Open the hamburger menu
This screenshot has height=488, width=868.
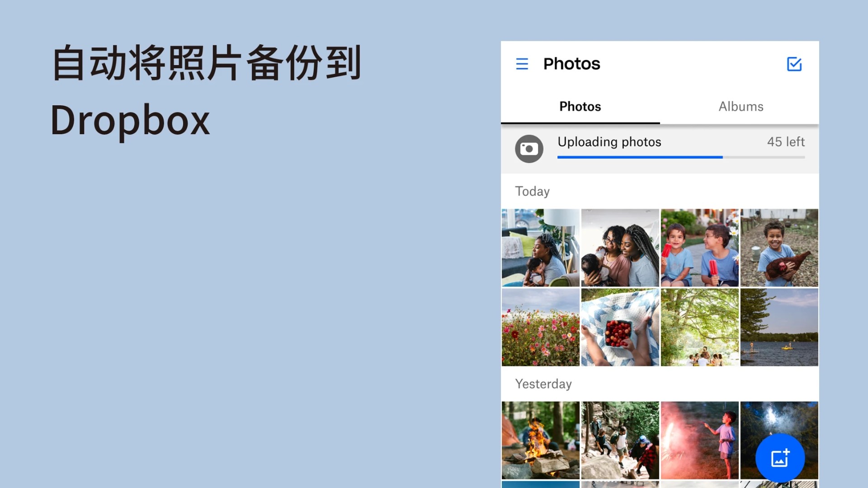(x=522, y=64)
